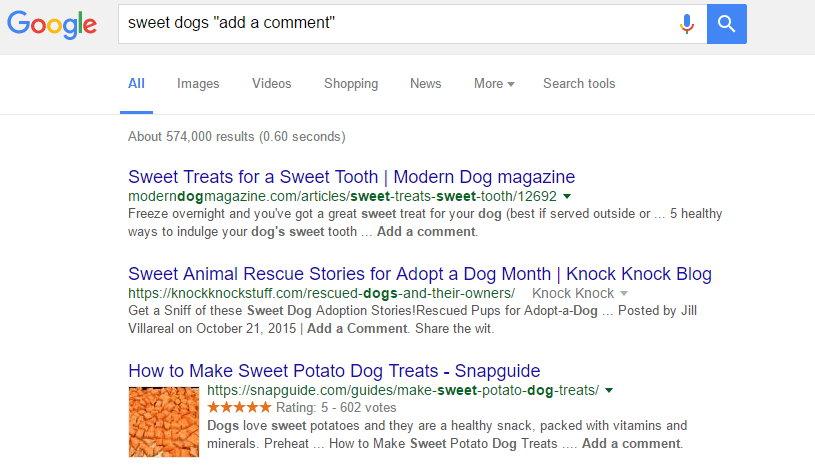Open the News tab
This screenshot has width=815, height=467.
coord(425,84)
